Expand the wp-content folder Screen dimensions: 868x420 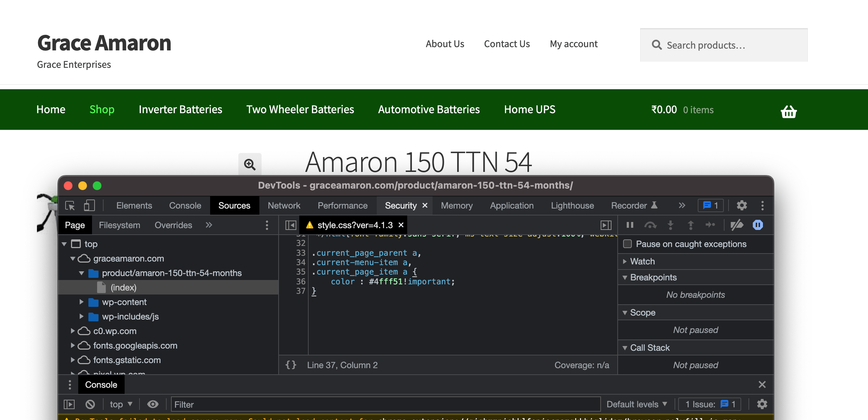coord(82,302)
